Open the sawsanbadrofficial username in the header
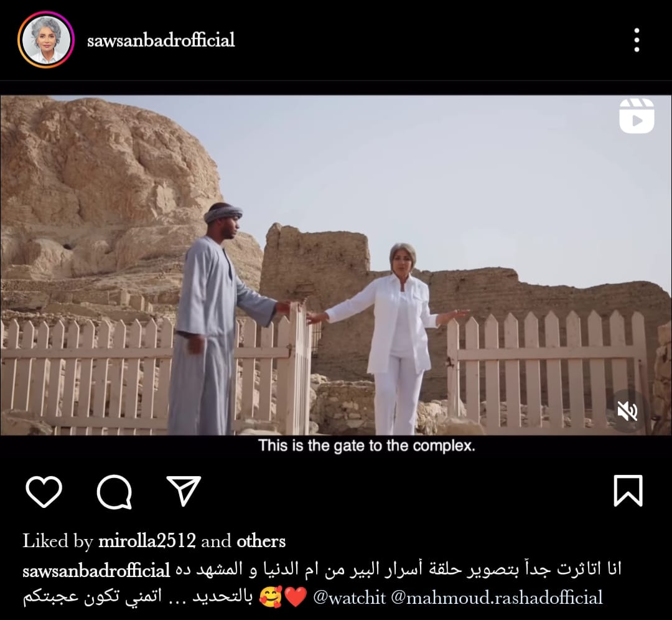This screenshot has width=672, height=620. coord(161,40)
